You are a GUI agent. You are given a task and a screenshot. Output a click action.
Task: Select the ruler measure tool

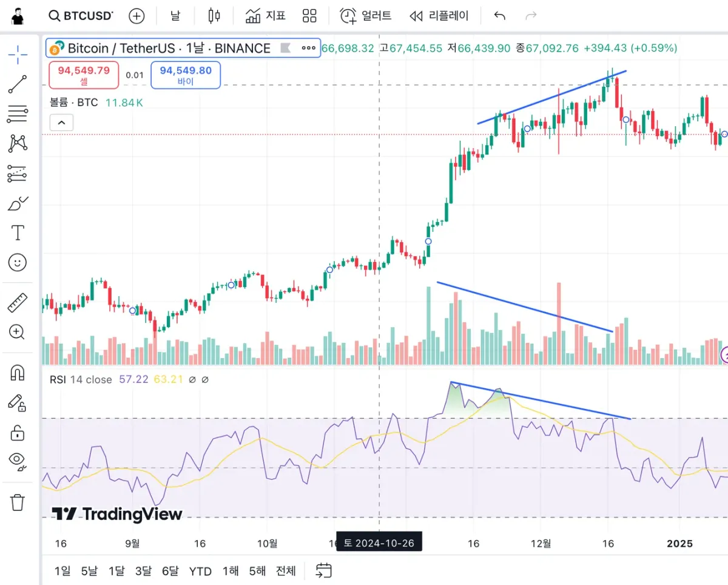(x=18, y=302)
